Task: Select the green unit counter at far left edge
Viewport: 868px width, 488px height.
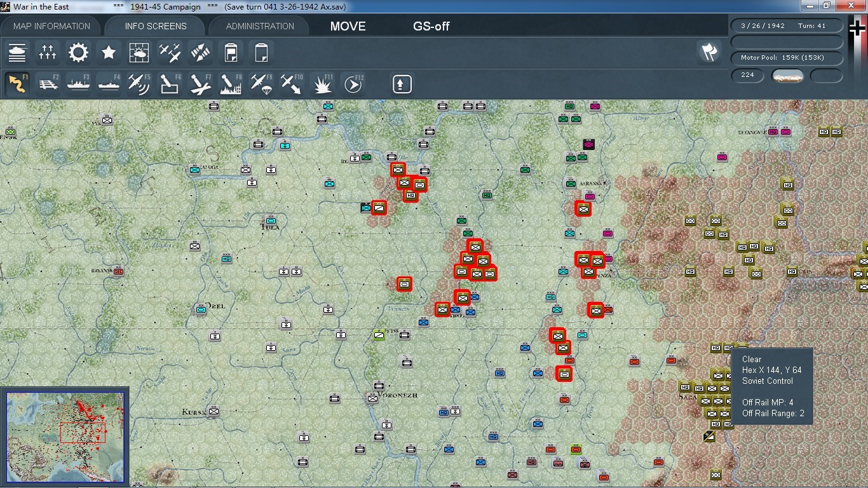Action: (x=10, y=132)
